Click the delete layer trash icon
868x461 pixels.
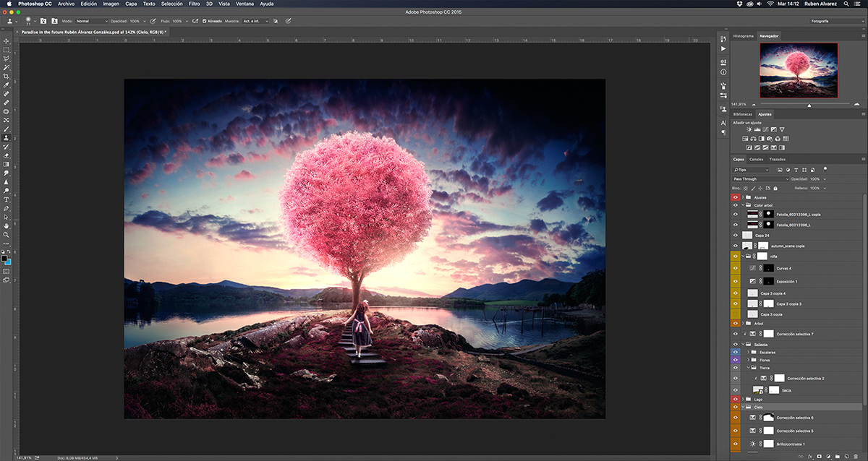[x=855, y=457]
